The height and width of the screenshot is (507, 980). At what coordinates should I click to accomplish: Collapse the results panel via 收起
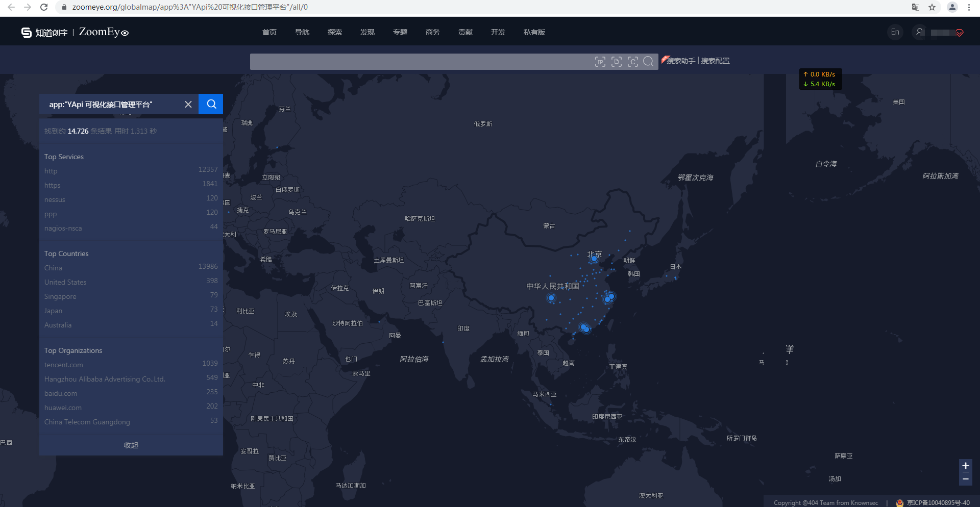[131, 445]
